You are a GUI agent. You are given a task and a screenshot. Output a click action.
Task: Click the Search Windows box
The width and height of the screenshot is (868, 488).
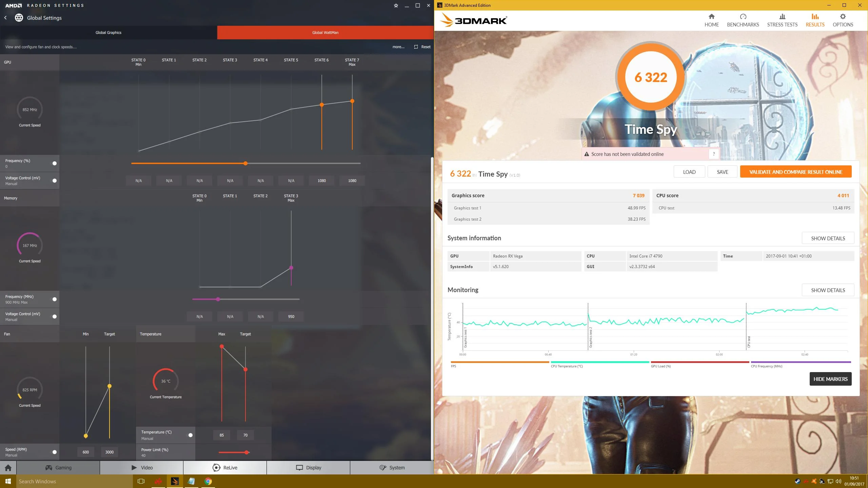click(75, 481)
